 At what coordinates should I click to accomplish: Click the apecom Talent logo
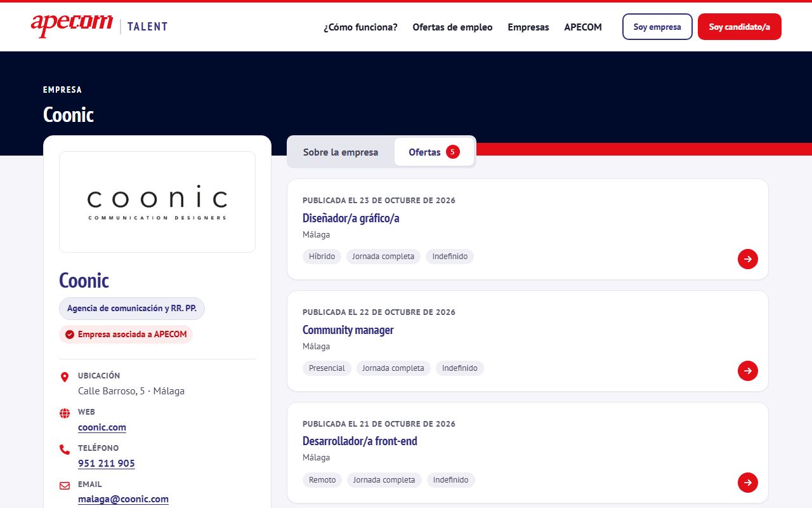pos(100,26)
